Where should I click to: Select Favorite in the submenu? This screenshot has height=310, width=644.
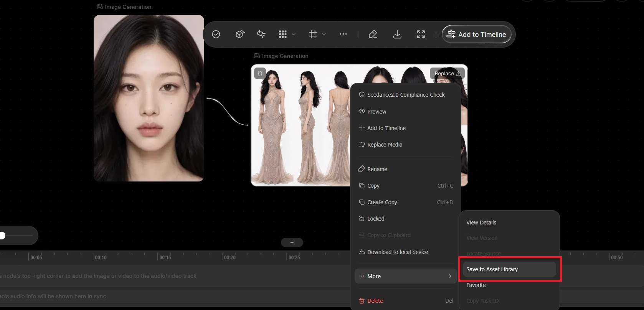509,285
